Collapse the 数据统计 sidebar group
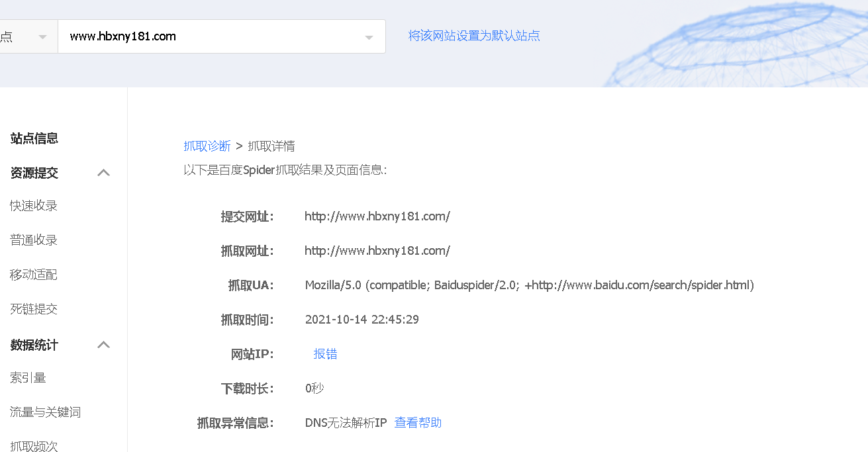Image resolution: width=868 pixels, height=452 pixels. point(103,344)
